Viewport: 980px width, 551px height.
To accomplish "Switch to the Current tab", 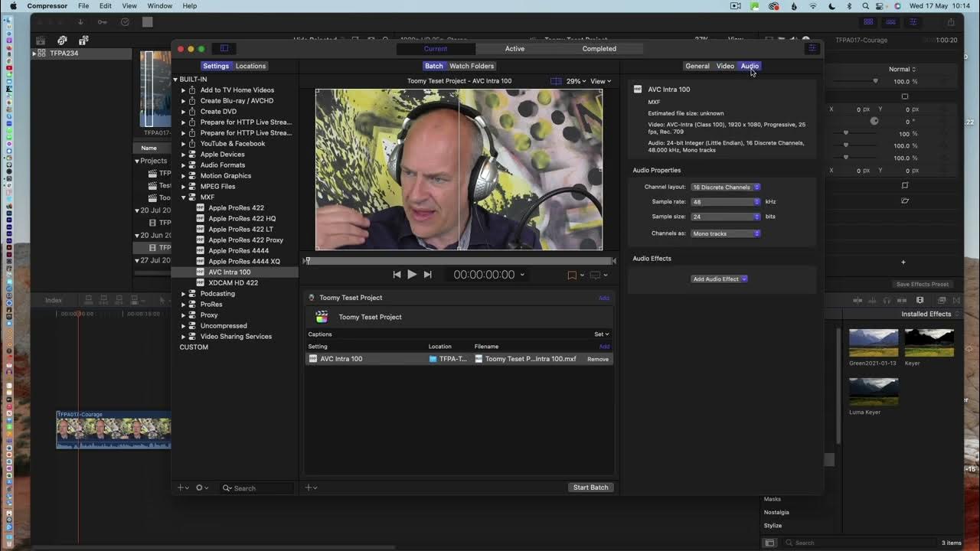I will tap(436, 49).
